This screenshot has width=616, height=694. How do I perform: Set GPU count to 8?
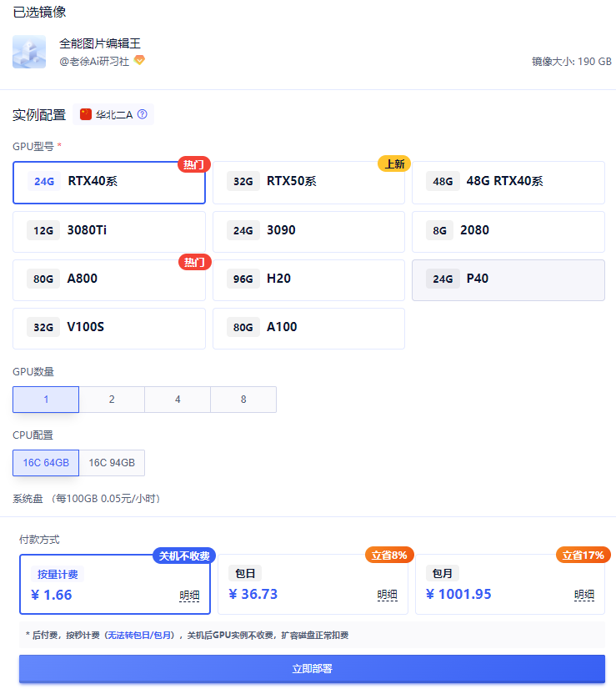coord(243,400)
